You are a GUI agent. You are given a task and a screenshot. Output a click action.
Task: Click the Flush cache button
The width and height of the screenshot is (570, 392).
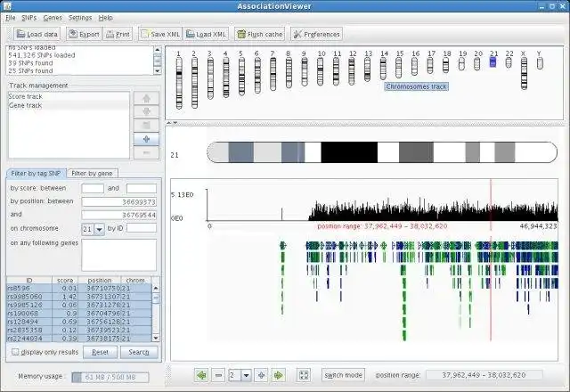pos(259,34)
